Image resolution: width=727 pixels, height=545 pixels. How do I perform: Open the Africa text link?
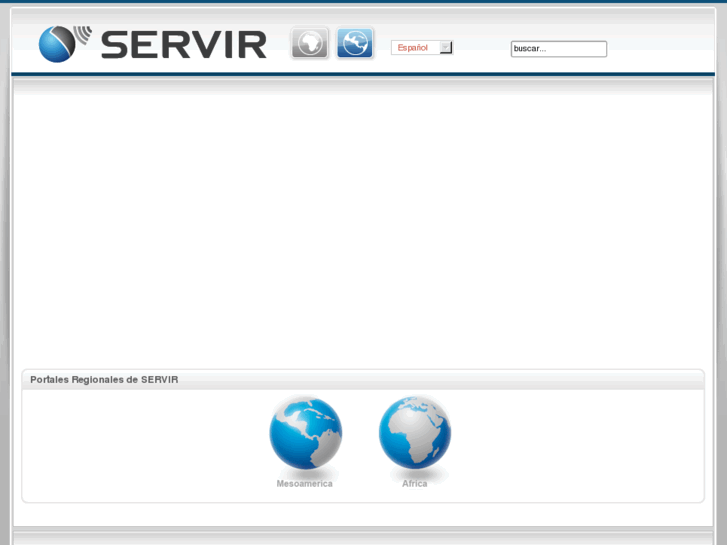click(415, 483)
